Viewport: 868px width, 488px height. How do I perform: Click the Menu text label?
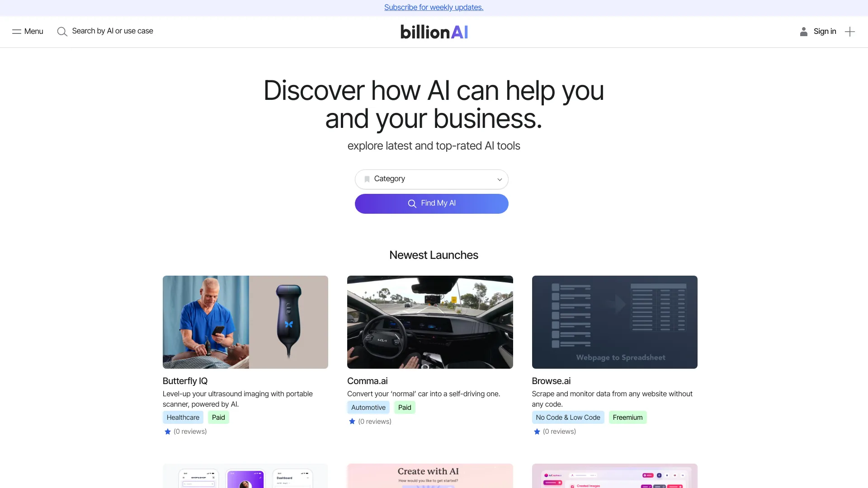34,31
